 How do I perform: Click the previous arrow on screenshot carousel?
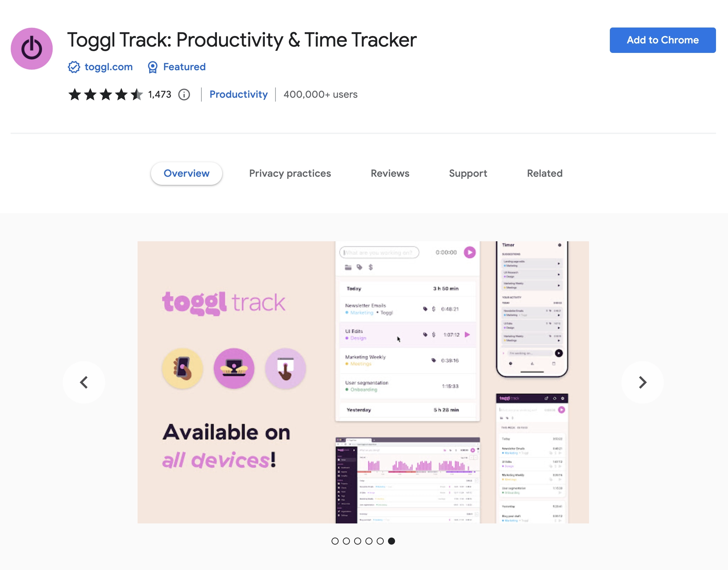(84, 382)
